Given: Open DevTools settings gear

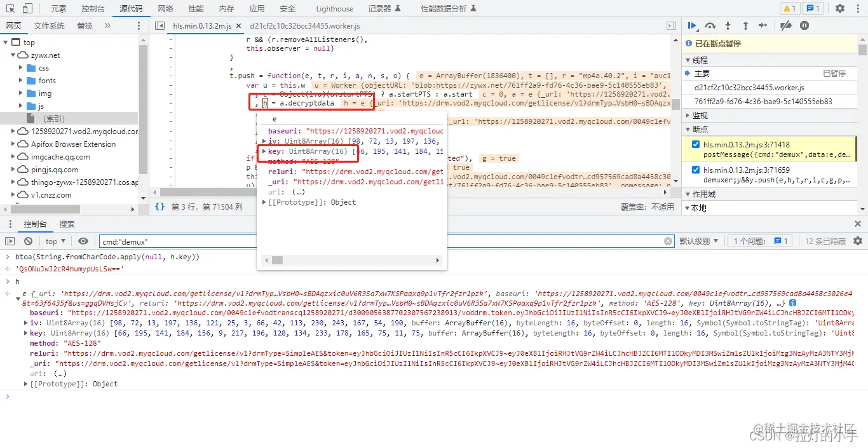Looking at the screenshot, I should click(840, 8).
